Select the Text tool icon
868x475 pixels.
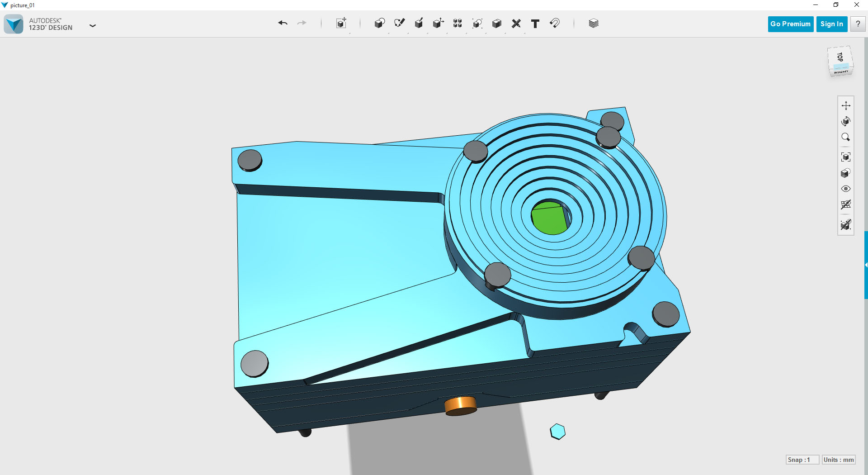pyautogui.click(x=535, y=24)
